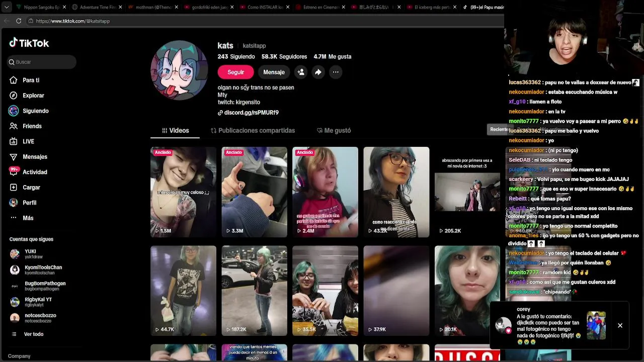Go to Siguiendo in sidebar
Screen dimensions: 644x362
(35, 111)
